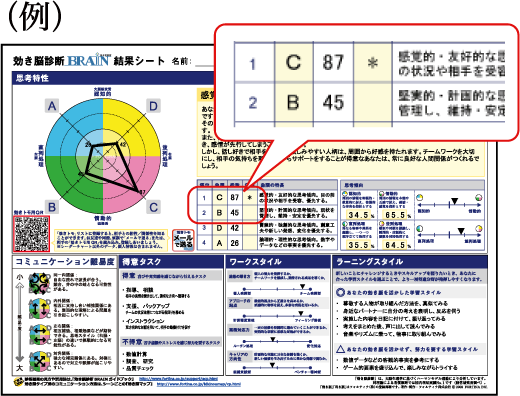The image size is (520, 396).
Task: Click the QR code image
Action: coord(32,234)
